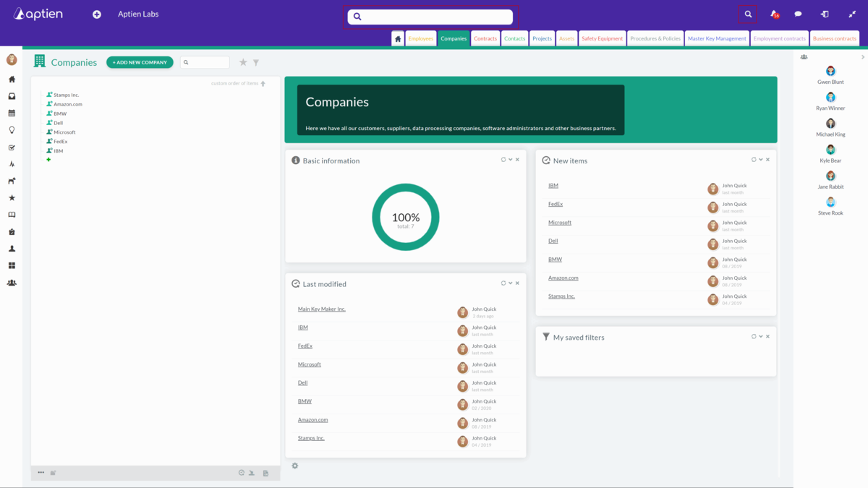Switch to the Contracts tab
The width and height of the screenshot is (868, 488).
click(x=485, y=39)
